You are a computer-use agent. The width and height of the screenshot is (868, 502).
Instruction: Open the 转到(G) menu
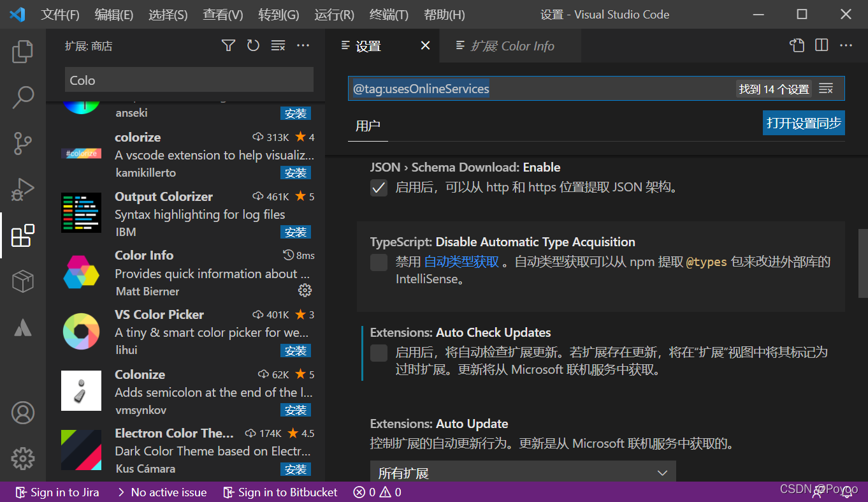278,14
